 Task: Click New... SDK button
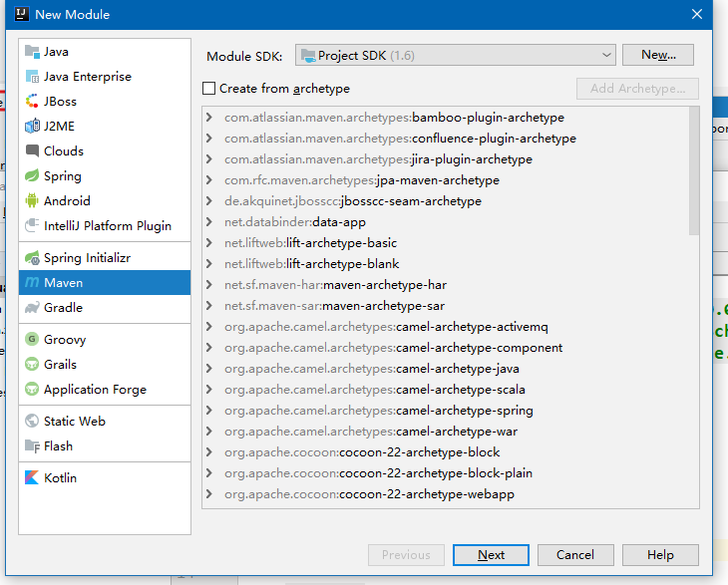pos(658,55)
